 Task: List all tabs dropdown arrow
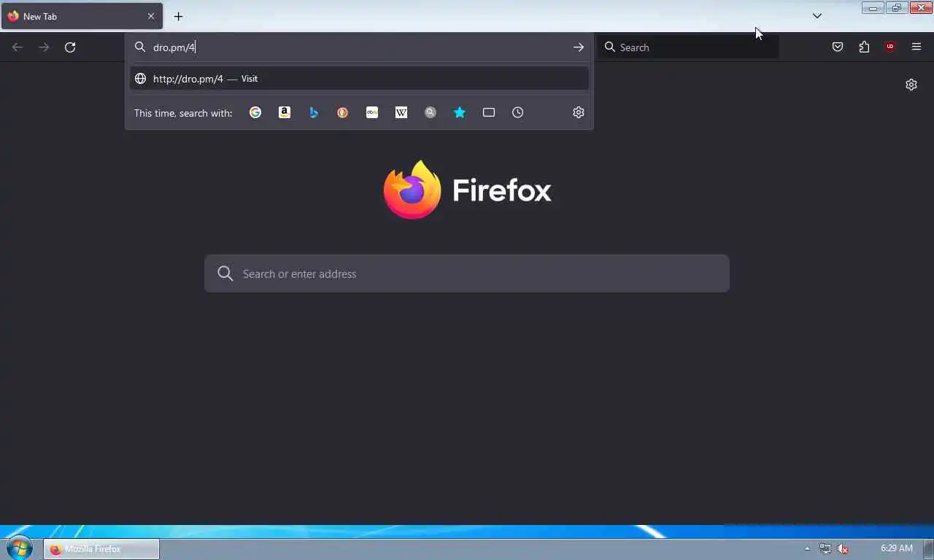817,16
